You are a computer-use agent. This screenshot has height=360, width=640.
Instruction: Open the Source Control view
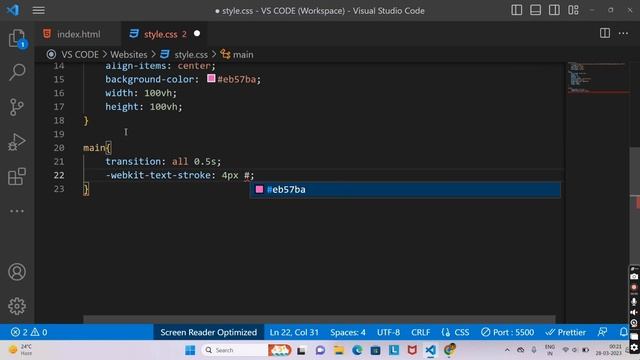17,107
